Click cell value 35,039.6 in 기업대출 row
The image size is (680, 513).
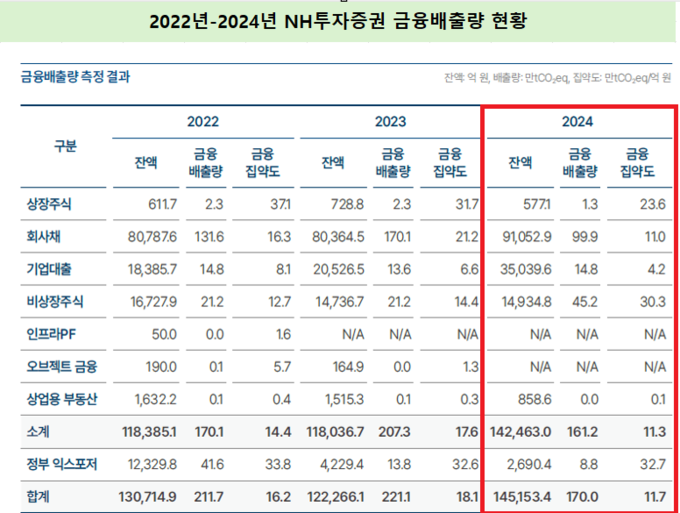click(x=526, y=270)
